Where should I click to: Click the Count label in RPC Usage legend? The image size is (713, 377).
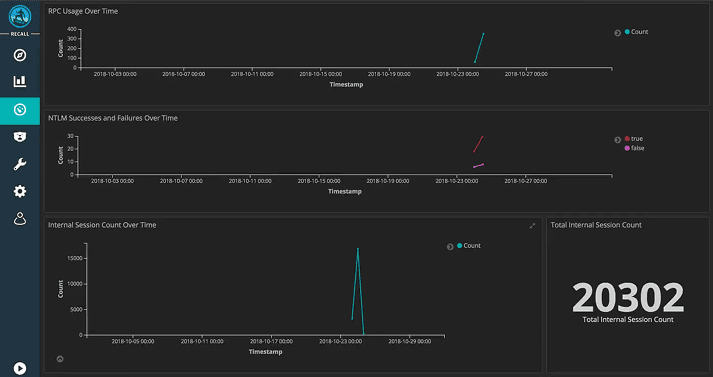(x=640, y=32)
